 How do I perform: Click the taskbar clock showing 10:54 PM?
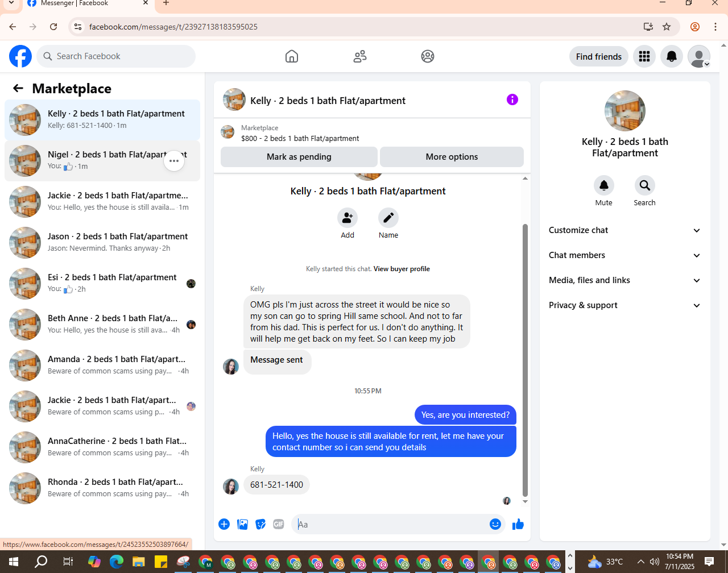click(680, 562)
